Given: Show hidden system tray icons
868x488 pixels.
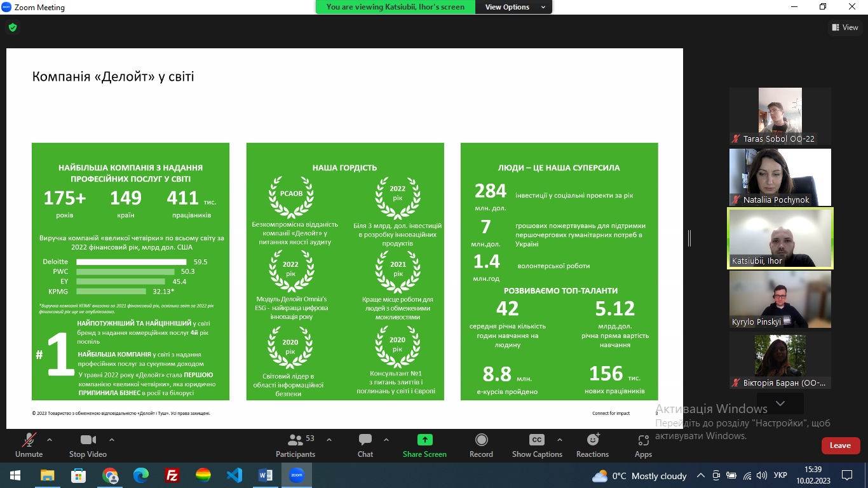Looking at the screenshot, I should [x=701, y=475].
